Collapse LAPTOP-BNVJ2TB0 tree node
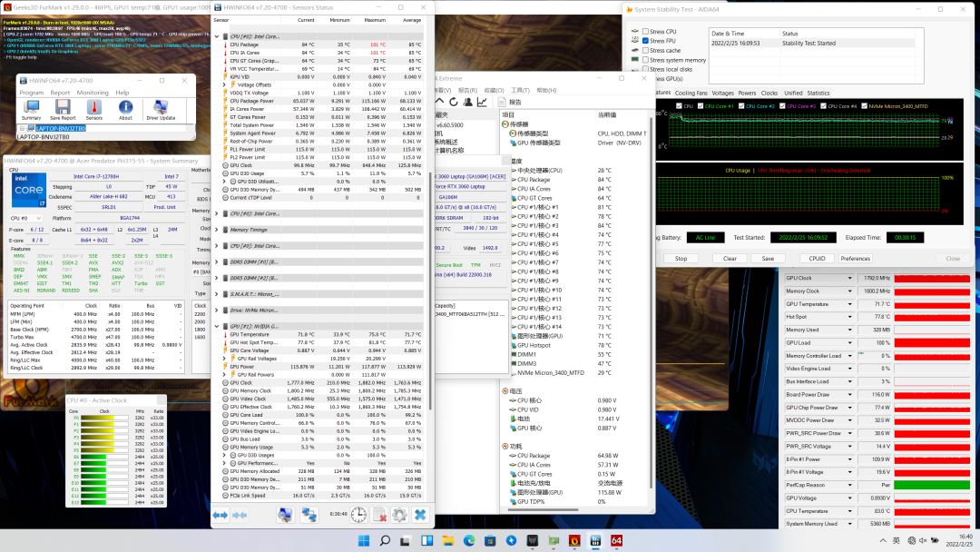 23,128
